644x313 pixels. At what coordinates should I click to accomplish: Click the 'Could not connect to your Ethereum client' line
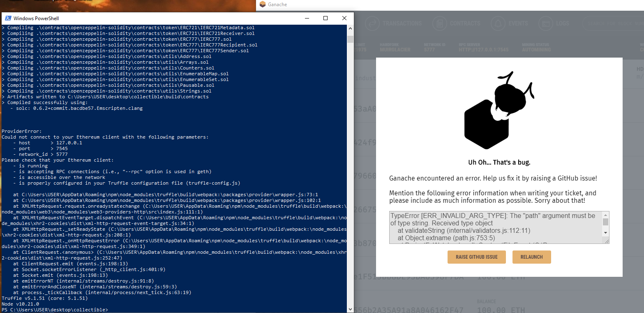105,137
